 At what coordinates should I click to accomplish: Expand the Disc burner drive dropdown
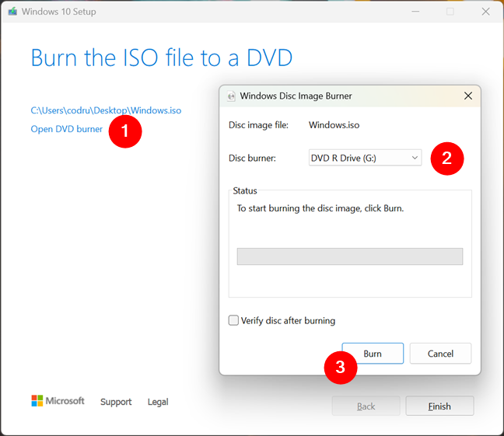tap(415, 158)
